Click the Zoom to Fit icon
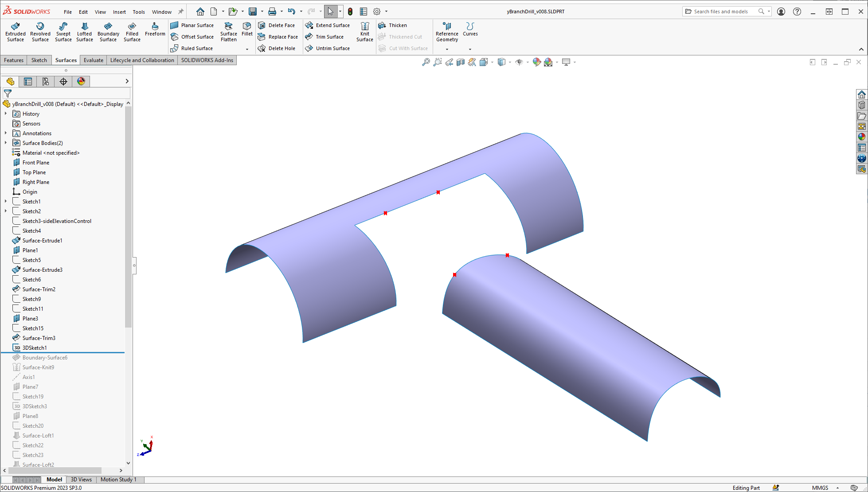 (x=426, y=62)
